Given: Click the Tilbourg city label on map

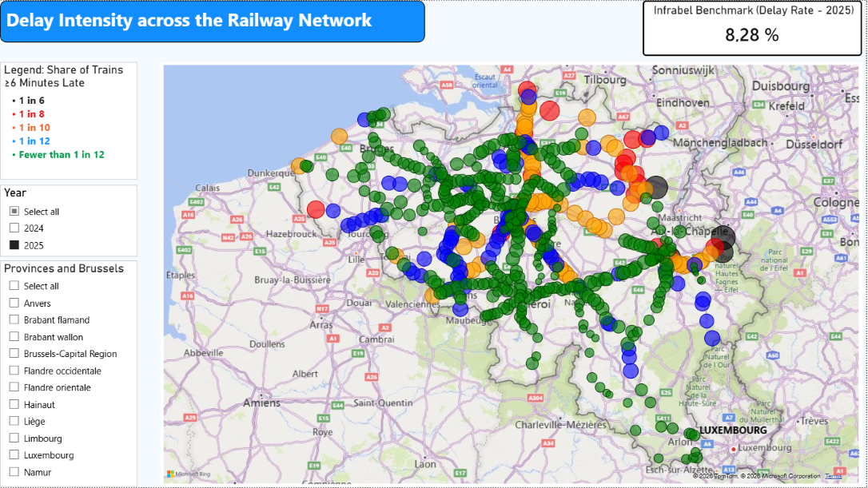Looking at the screenshot, I should 605,79.
